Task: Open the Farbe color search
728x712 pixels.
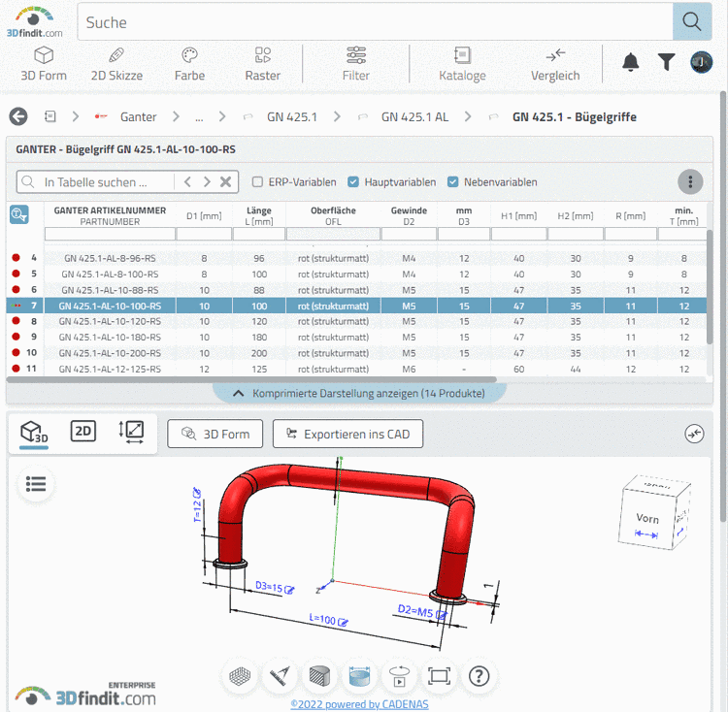Action: 189,64
